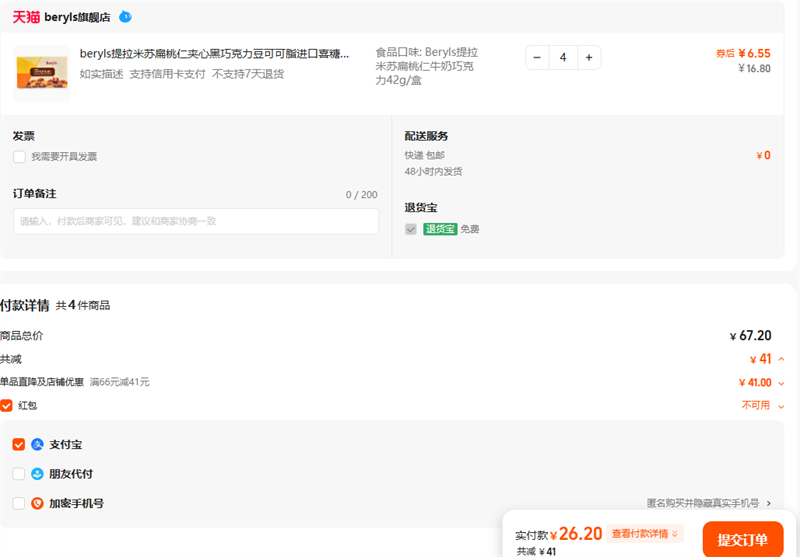Image resolution: width=800 pixels, height=557 pixels.
Task: Click the blue chat icon beside beryls旗舰店
Action: click(x=125, y=17)
